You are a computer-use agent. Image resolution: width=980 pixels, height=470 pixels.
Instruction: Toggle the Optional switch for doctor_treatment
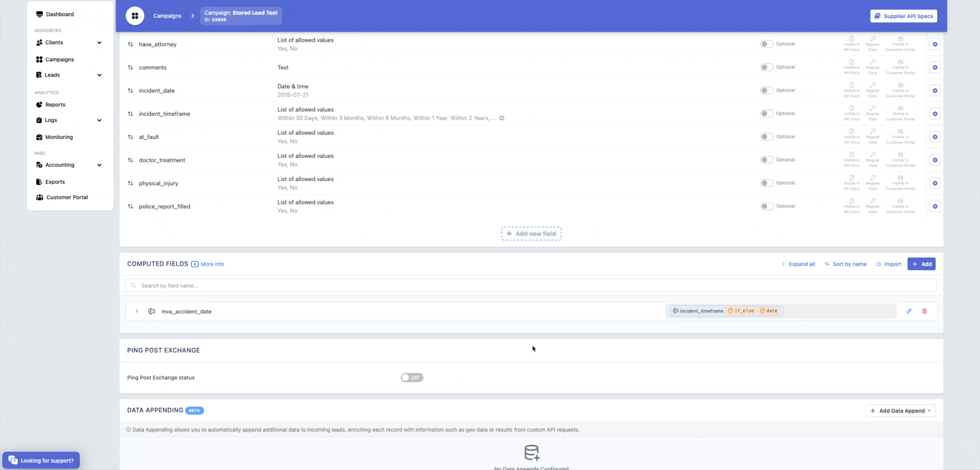[x=766, y=160]
